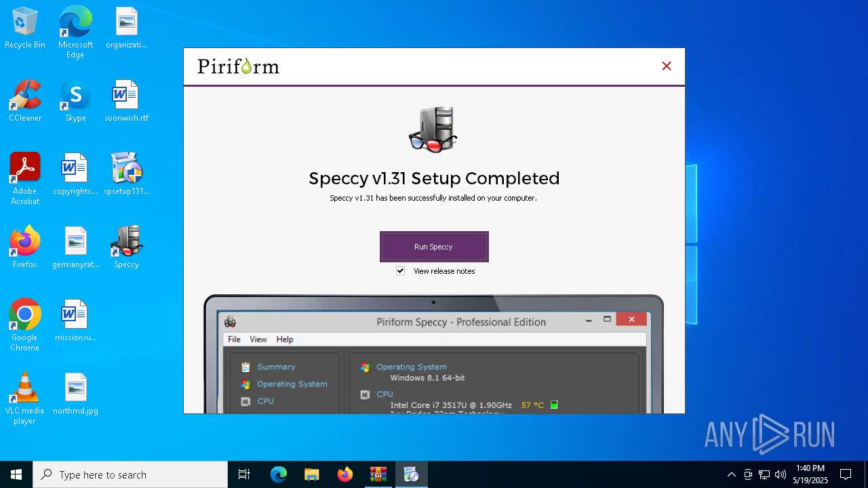Close the Piriform setup window
Screen dimensions: 868x488
coord(667,66)
